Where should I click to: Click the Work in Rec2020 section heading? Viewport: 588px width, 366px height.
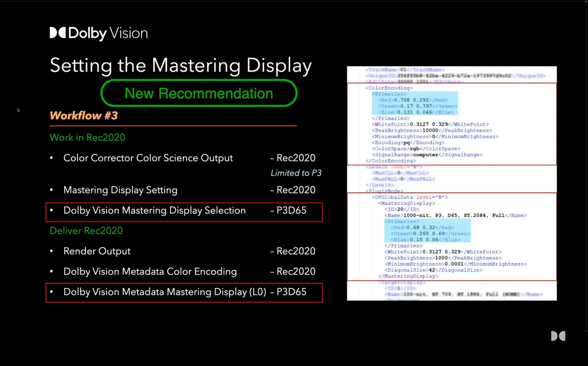[87, 137]
